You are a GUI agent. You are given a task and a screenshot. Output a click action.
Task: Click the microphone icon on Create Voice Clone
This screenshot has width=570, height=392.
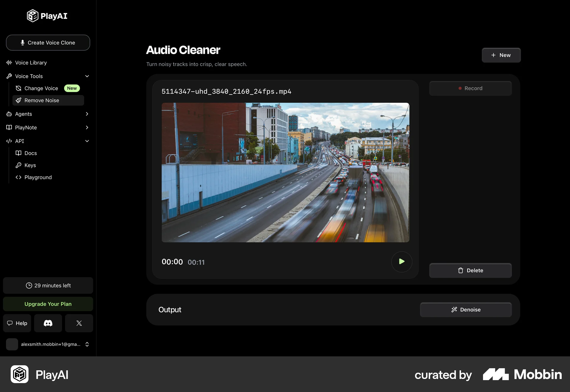23,42
